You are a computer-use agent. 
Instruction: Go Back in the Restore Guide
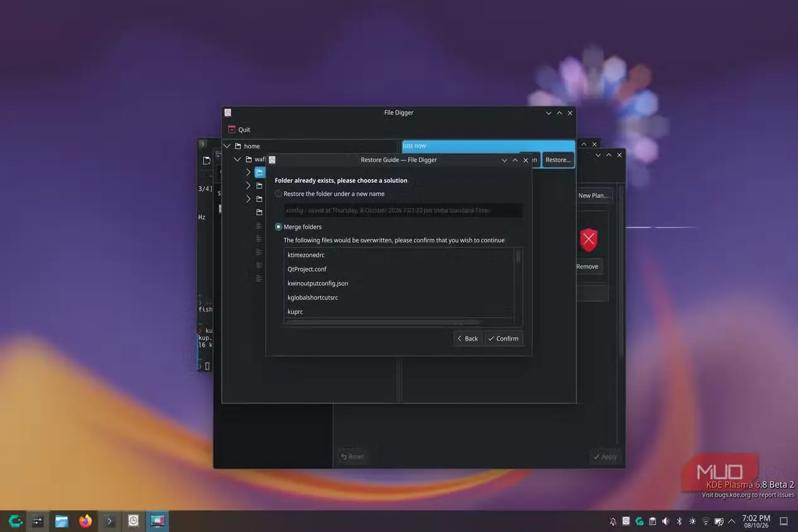468,338
